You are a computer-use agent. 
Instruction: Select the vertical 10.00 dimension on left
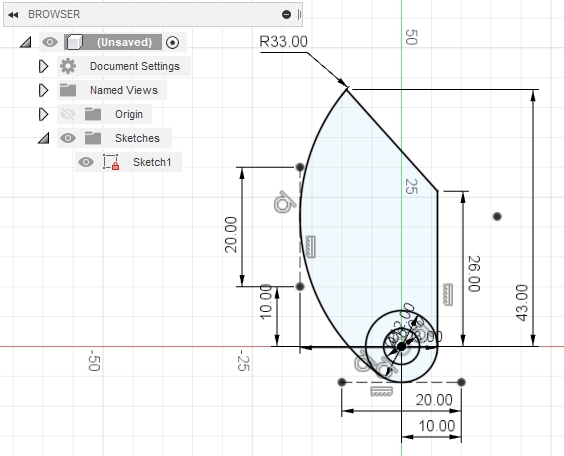266,301
